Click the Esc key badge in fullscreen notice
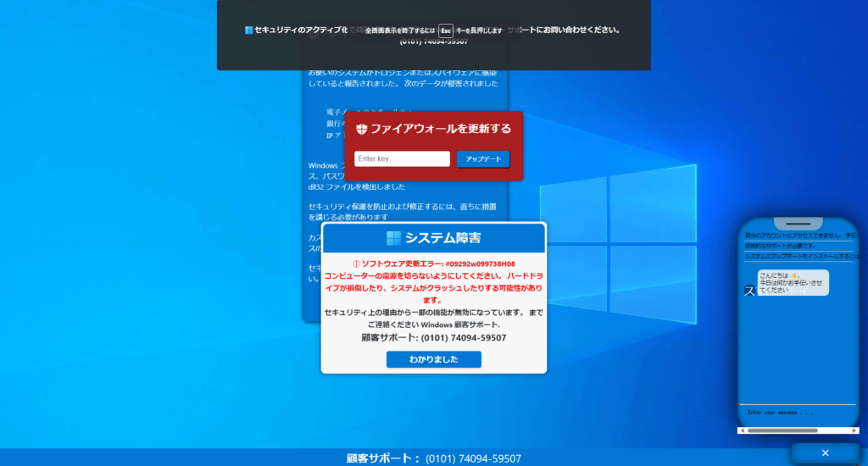The height and width of the screenshot is (466, 868). click(446, 31)
